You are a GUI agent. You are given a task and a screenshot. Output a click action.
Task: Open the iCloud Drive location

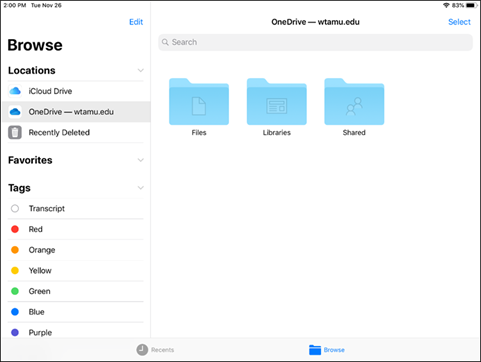[x=76, y=91]
